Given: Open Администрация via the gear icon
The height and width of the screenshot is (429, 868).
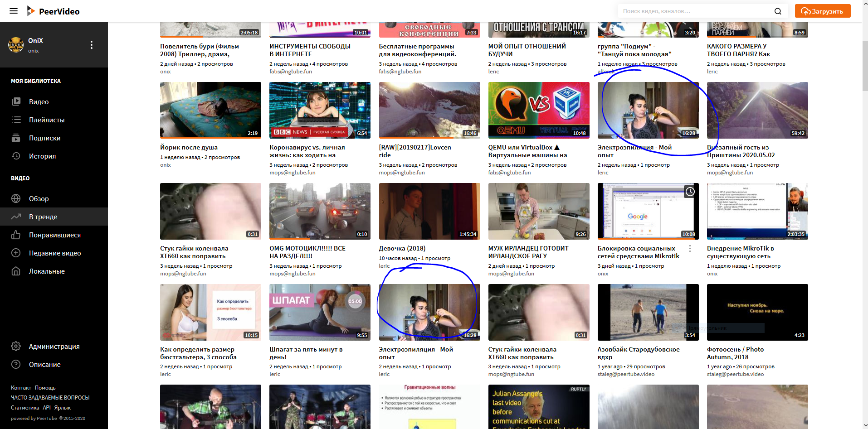Looking at the screenshot, I should click(x=16, y=346).
